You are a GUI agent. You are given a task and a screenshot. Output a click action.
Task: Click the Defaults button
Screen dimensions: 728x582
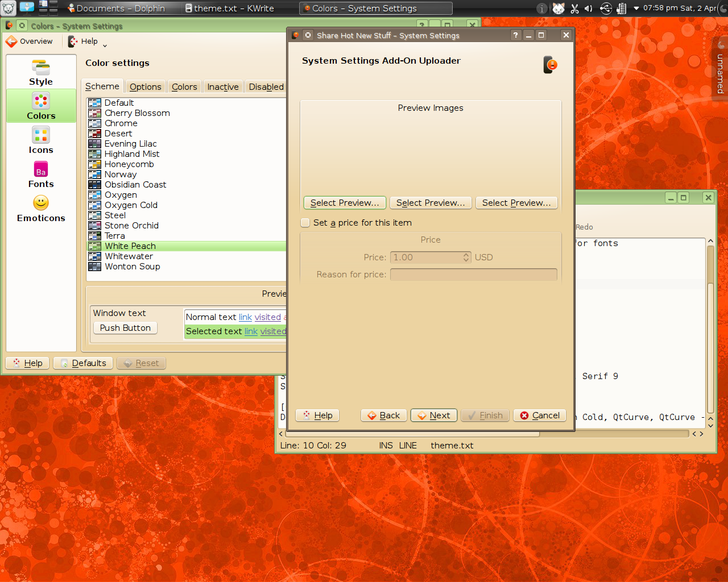tap(83, 363)
